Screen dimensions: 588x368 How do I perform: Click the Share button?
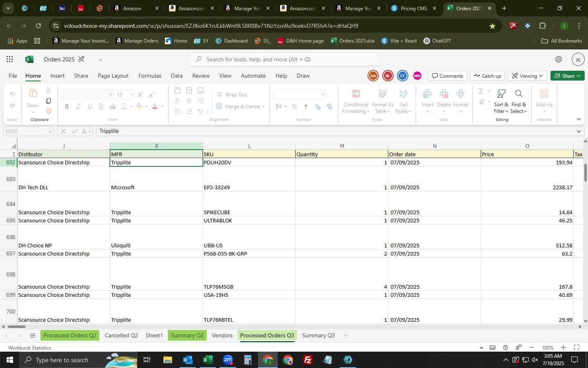[568, 76]
